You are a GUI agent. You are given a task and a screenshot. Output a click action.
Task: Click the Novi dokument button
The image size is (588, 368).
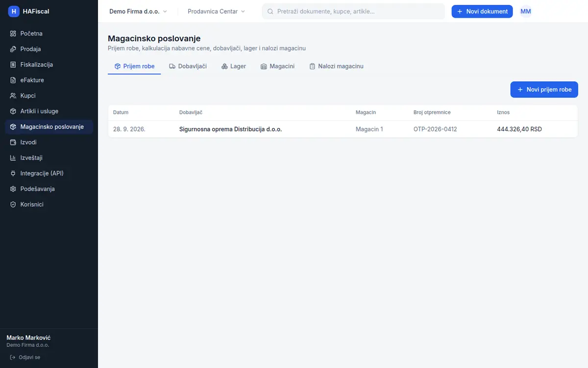[x=482, y=11]
